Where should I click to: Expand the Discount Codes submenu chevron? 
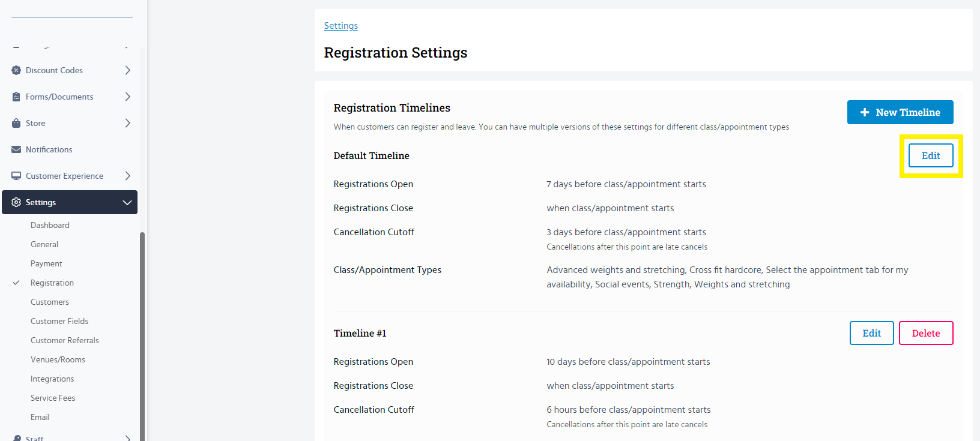click(127, 70)
